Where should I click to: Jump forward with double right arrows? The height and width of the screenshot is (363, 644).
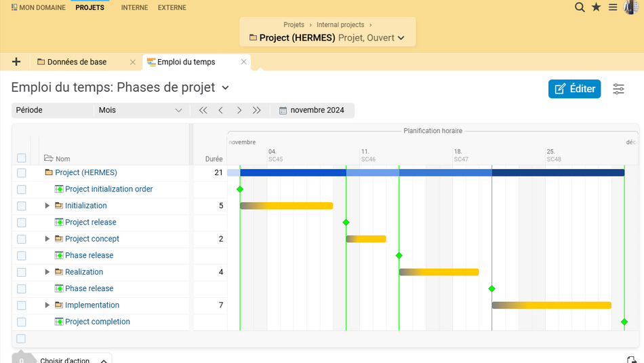[257, 110]
